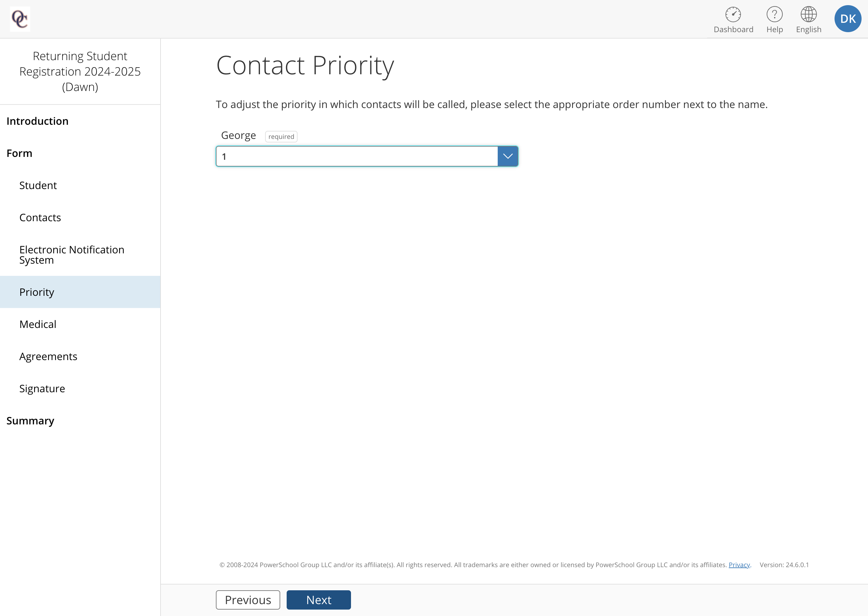Screen dimensions: 868x616
Task: Open the Medical page
Action: [x=38, y=324]
